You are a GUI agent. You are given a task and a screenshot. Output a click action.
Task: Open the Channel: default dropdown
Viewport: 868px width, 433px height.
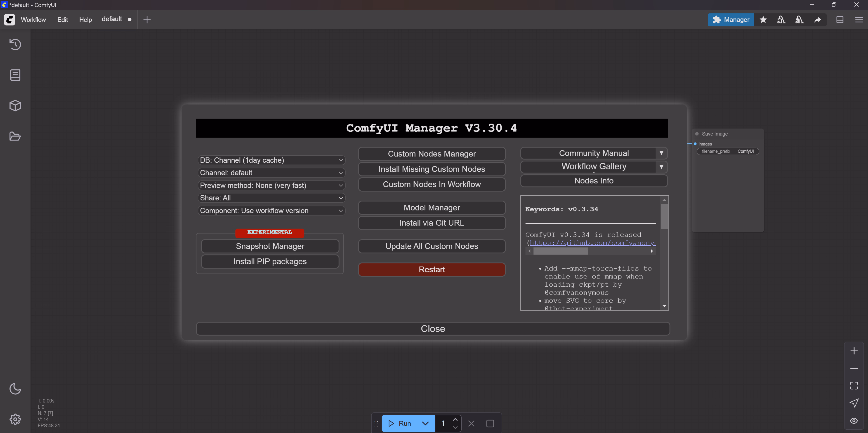click(271, 172)
